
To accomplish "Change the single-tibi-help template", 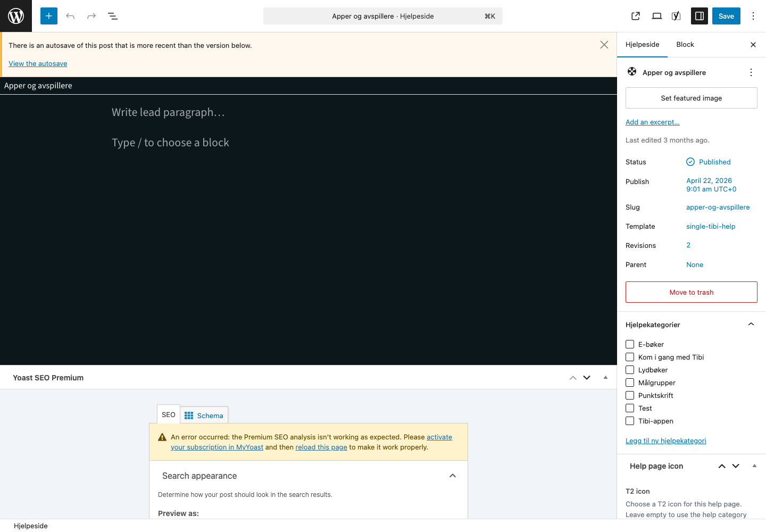I will (711, 226).
